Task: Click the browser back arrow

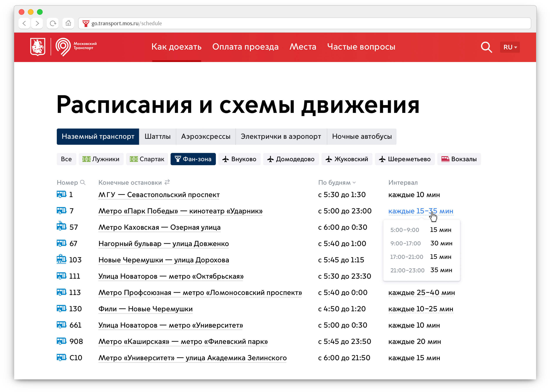Action: click(x=24, y=23)
